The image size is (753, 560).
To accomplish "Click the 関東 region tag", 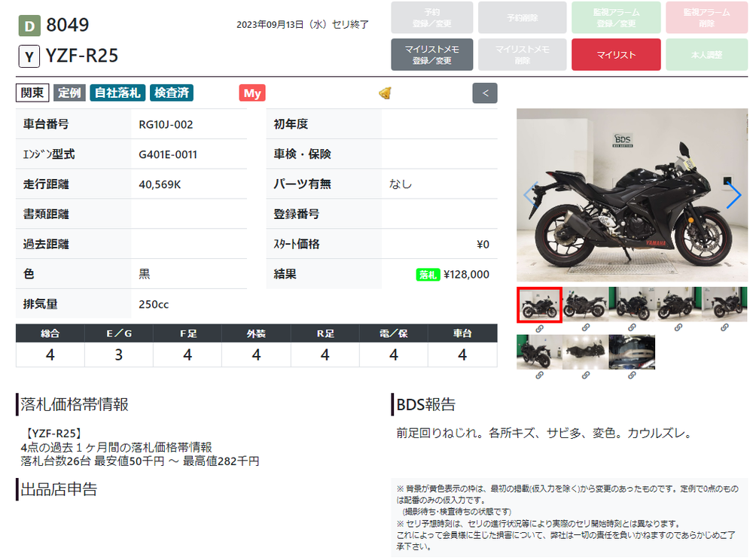I will click(x=32, y=93).
